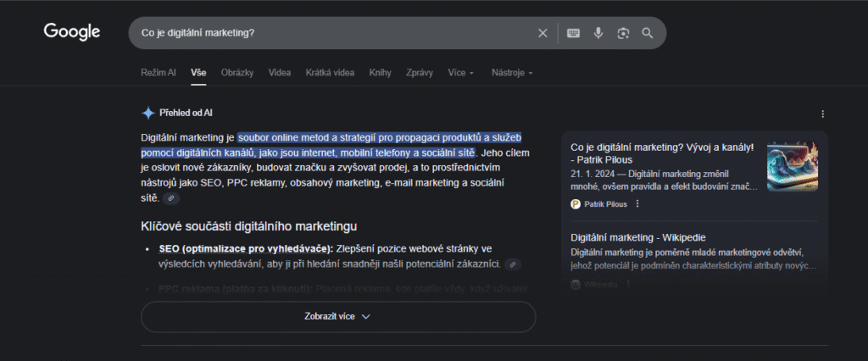The width and height of the screenshot is (868, 361).
Task: Open the on-screen keyboard input tool
Action: pos(574,33)
